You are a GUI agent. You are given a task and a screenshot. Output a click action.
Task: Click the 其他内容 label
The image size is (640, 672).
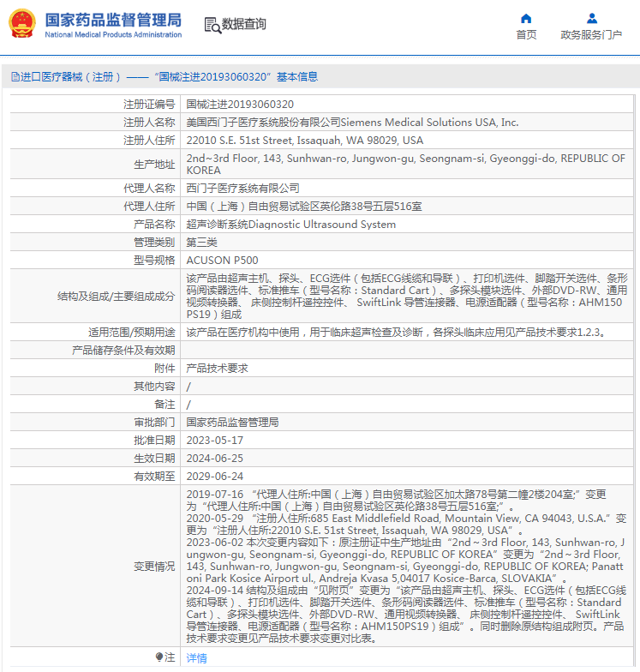coord(154,386)
